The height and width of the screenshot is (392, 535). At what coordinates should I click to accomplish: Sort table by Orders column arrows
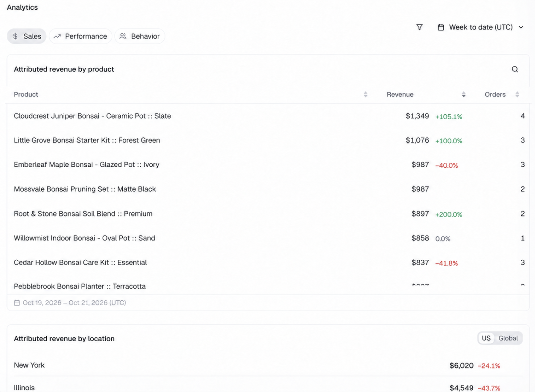[x=517, y=94]
